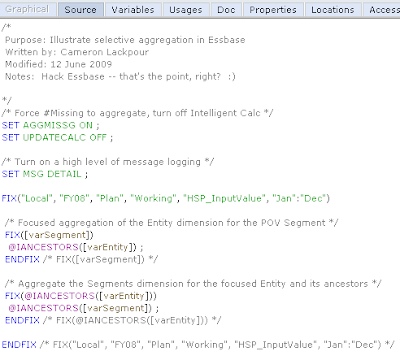400x360 pixels.
Task: Click the 'Aggregate the Segments dimension' comment
Action: [x=193, y=284]
